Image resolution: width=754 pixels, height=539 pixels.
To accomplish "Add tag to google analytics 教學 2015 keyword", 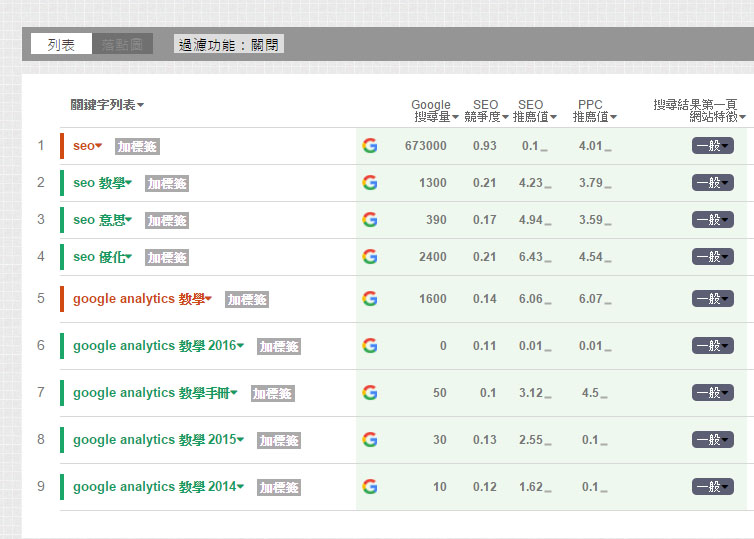I will tap(279, 440).
